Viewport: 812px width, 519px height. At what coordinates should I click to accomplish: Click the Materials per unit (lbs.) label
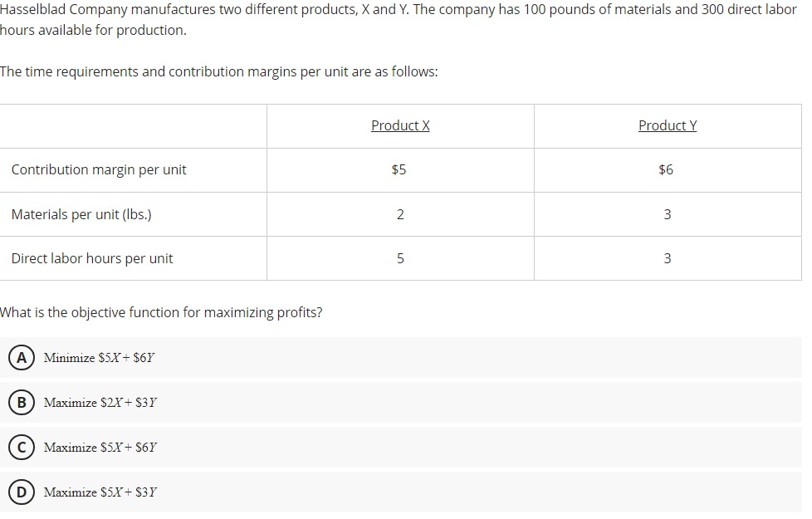click(x=81, y=214)
